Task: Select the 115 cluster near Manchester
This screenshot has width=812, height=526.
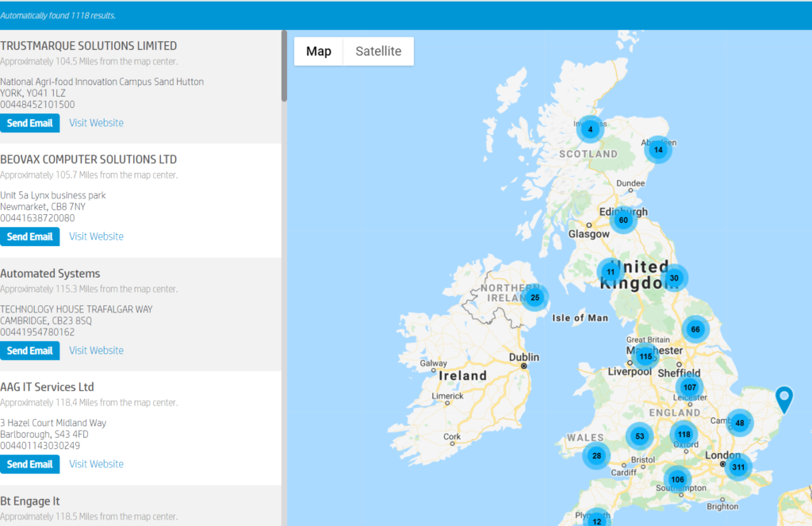Action: (645, 356)
